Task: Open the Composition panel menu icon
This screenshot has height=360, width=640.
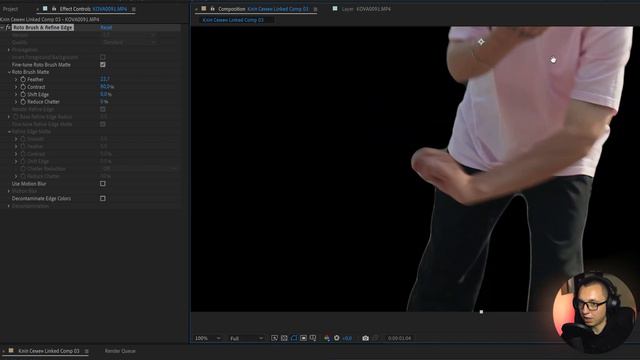Action: (315, 9)
